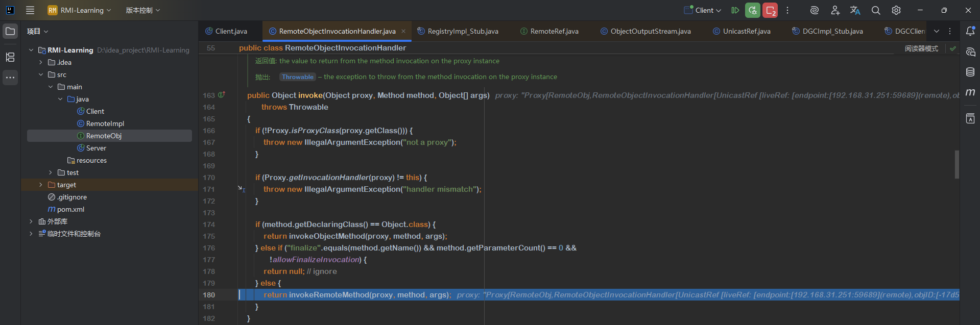Viewport: 980px width, 325px height.
Task: Expand the target folder in project tree
Action: pyautogui.click(x=41, y=185)
